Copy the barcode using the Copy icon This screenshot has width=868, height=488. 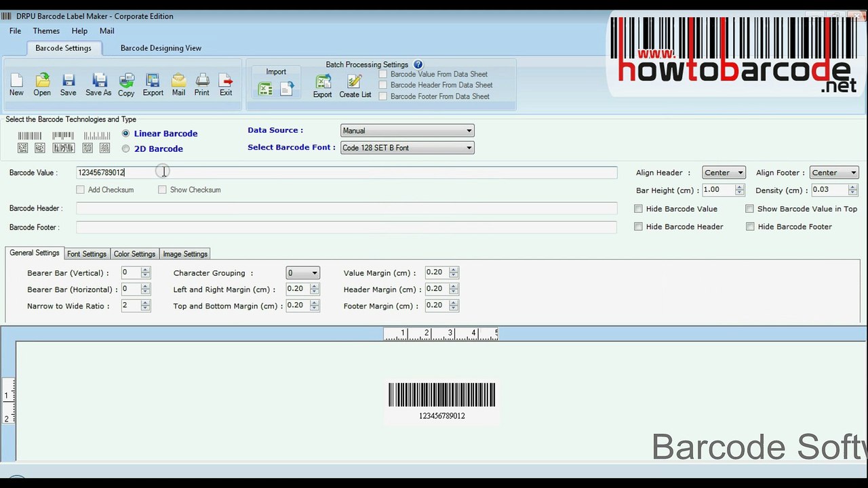(126, 85)
